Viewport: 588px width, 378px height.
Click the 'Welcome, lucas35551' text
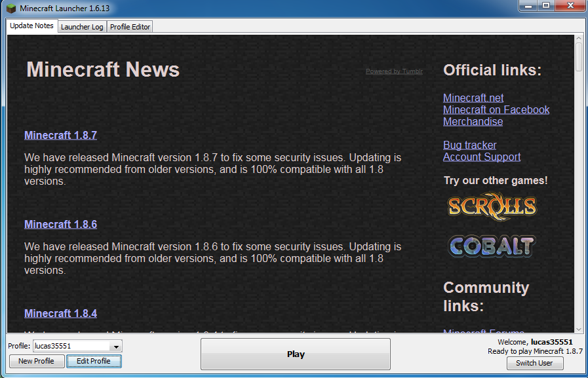(535, 342)
